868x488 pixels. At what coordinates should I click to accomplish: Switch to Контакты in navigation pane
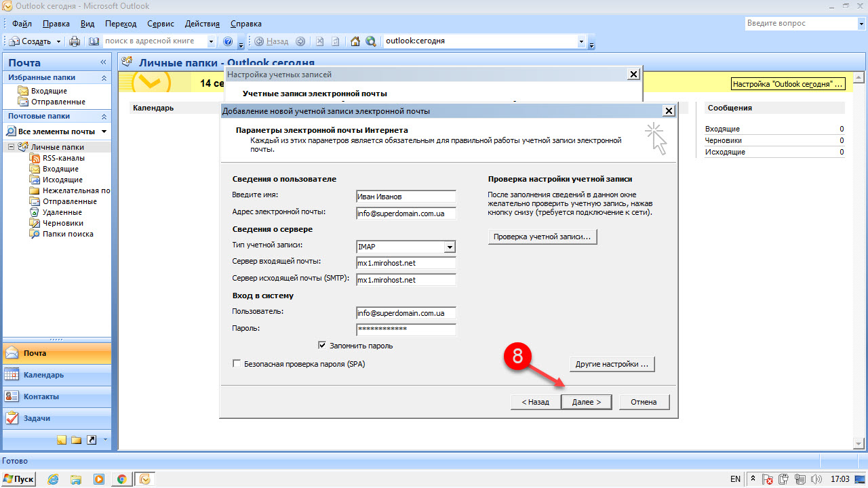pos(56,396)
